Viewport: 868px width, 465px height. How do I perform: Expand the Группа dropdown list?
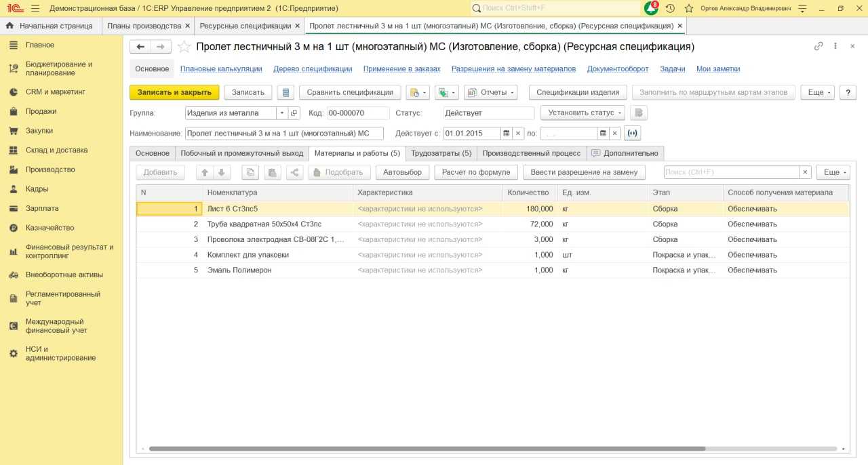(281, 113)
